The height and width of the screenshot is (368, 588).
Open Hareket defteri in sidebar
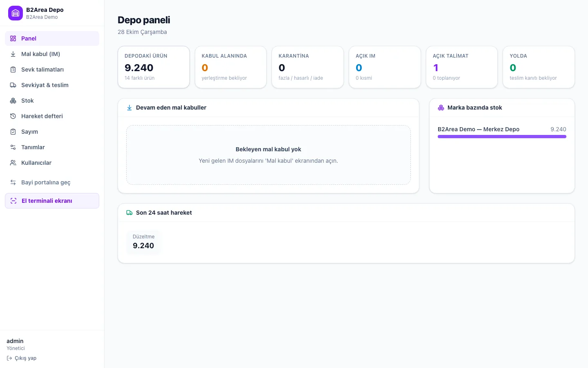(52, 116)
